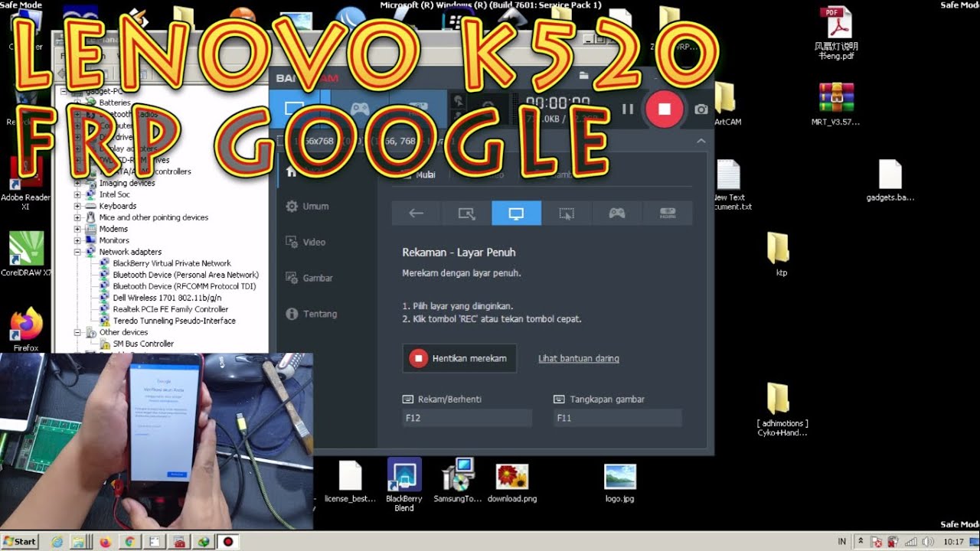Expand Imaging devices in Device Manager
Image resolution: width=980 pixels, height=551 pixels.
77,184
